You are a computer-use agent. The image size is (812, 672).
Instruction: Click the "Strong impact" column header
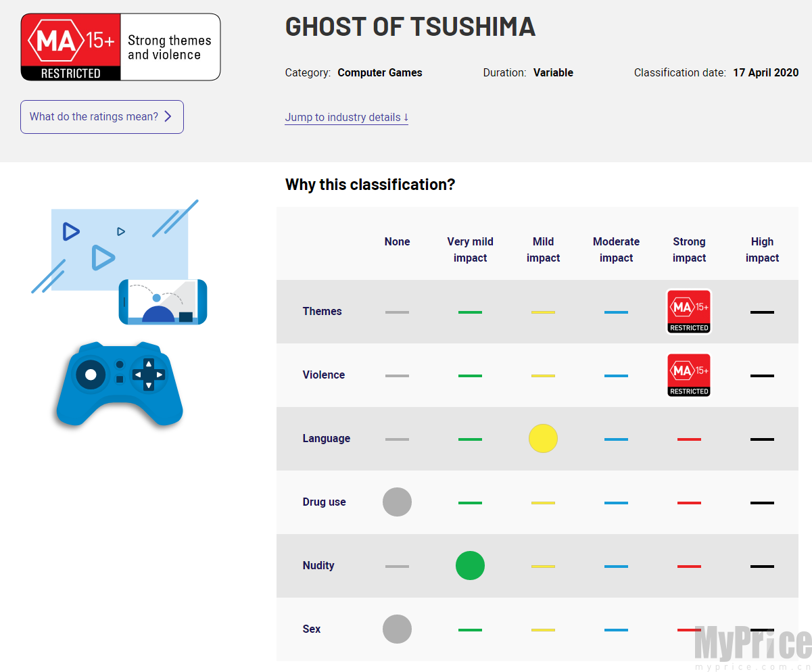[689, 250]
